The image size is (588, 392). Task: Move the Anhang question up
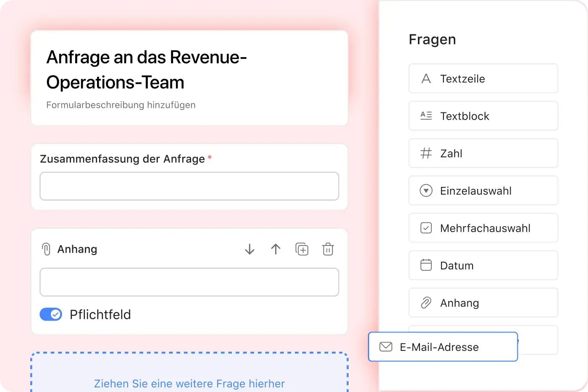tap(276, 249)
